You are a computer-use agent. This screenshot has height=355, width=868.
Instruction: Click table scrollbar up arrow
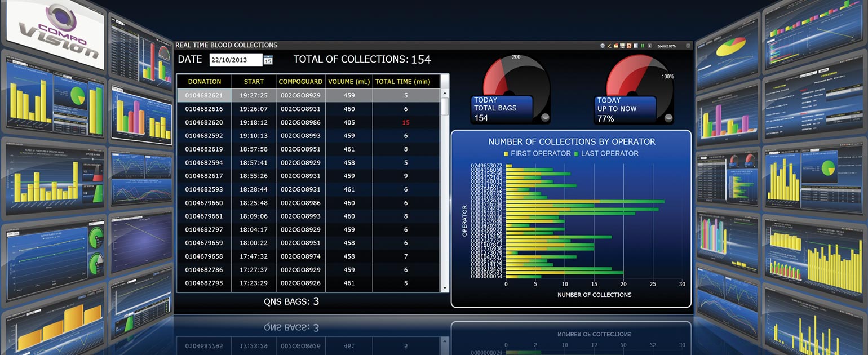pos(445,94)
